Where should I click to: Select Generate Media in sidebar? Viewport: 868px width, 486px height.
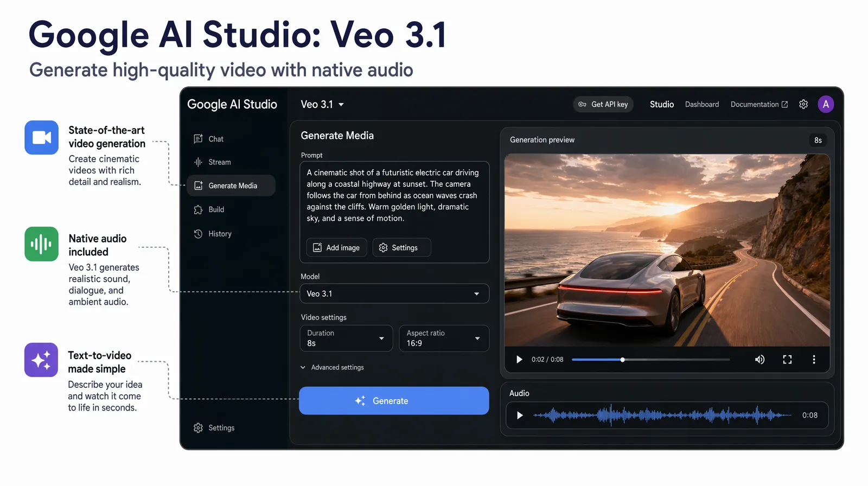(x=231, y=186)
